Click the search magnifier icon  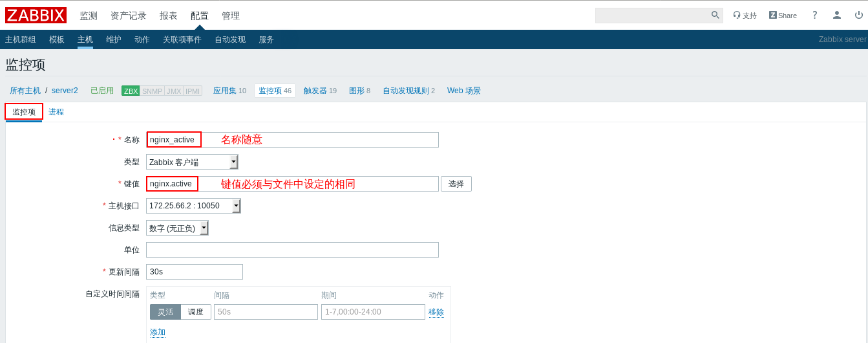click(715, 15)
